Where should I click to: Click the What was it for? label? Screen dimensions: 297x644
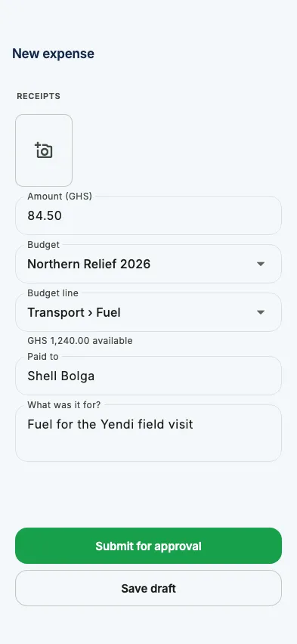tap(64, 405)
